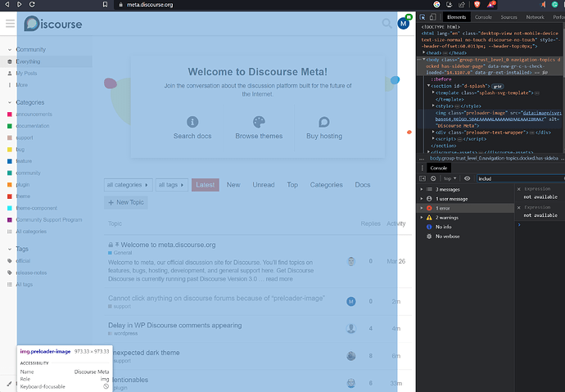Image resolution: width=565 pixels, height=392 pixels.
Task: Open the announcements category link
Action: point(34,114)
